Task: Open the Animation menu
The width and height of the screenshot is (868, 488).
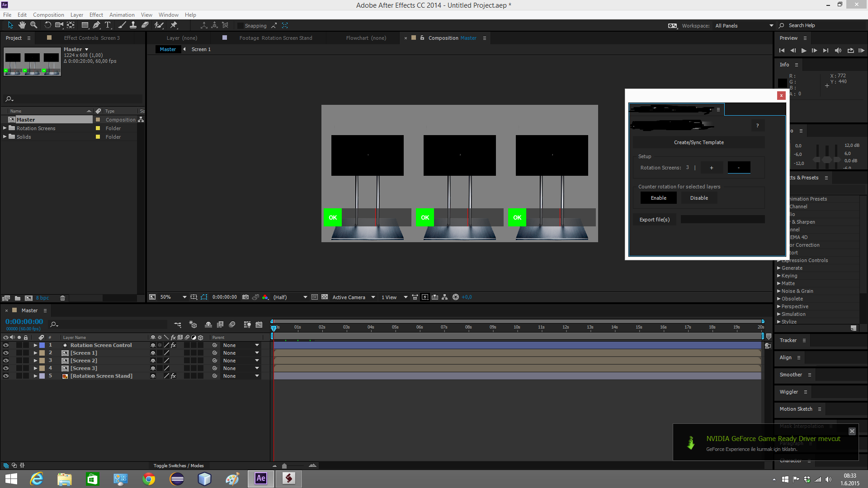Action: coord(122,15)
